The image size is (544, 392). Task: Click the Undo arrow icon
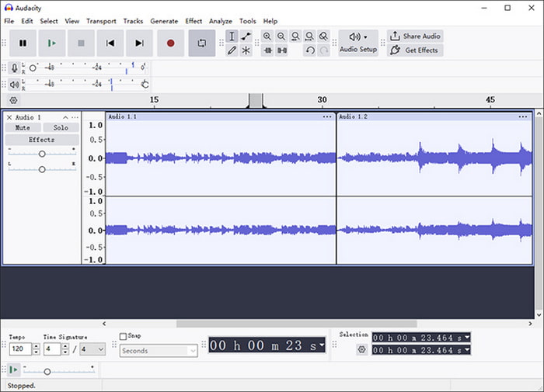(310, 50)
